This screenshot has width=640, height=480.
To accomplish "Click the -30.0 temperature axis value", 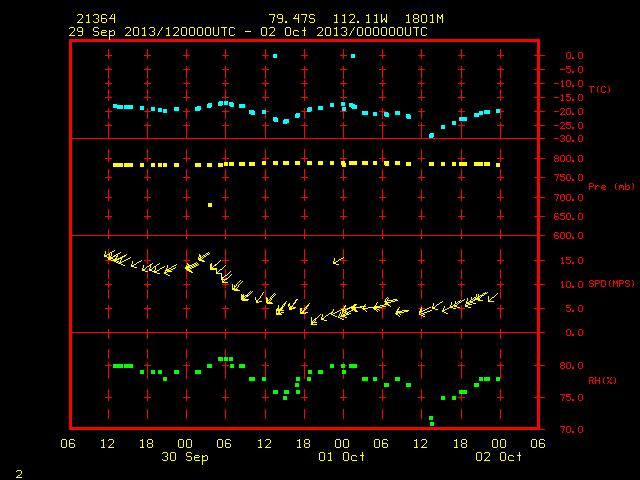I will pos(569,139).
